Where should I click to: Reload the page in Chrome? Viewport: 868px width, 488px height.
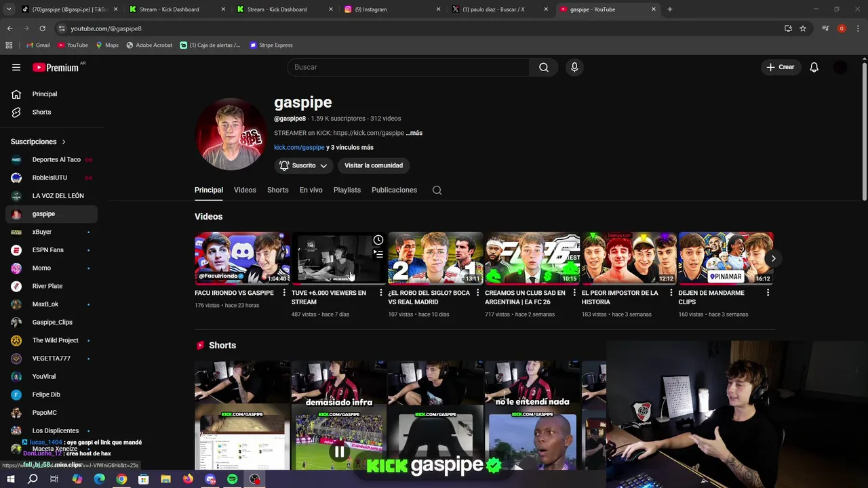point(42,28)
